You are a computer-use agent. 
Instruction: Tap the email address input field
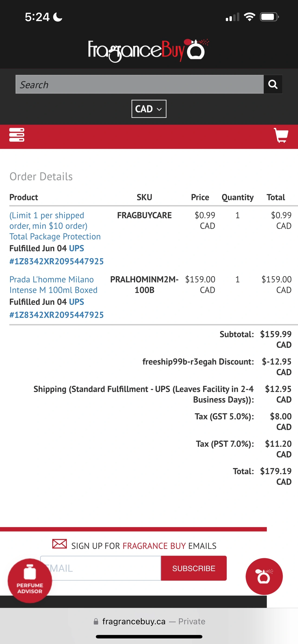tap(105, 568)
